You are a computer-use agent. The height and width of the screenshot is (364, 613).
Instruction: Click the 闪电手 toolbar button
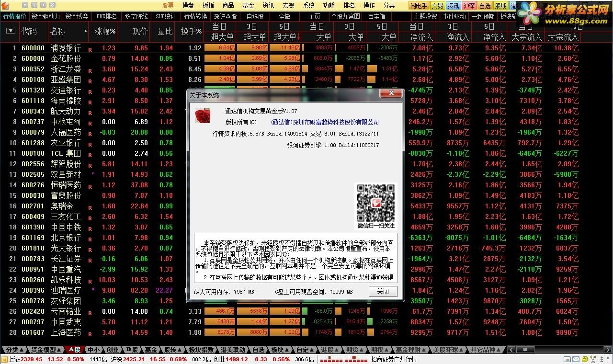[x=419, y=6]
